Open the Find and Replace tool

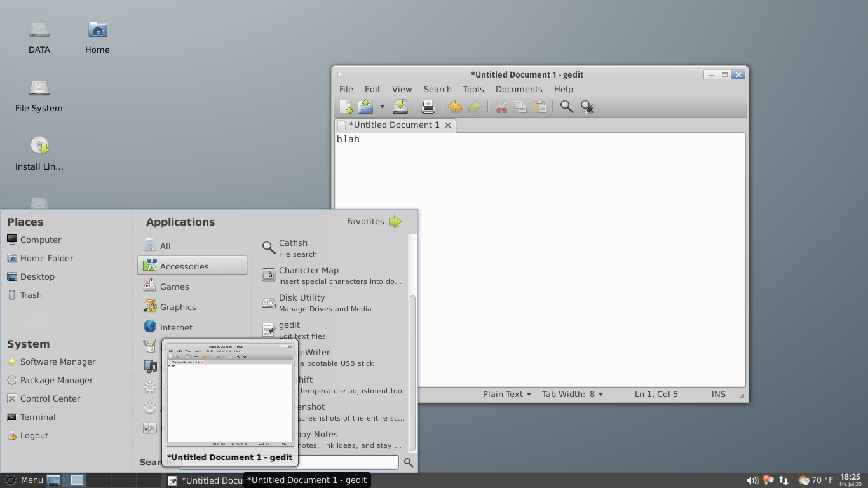pos(587,107)
